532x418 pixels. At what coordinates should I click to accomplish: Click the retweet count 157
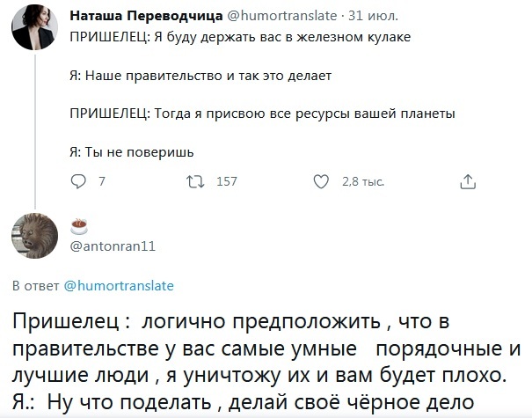click(x=227, y=182)
